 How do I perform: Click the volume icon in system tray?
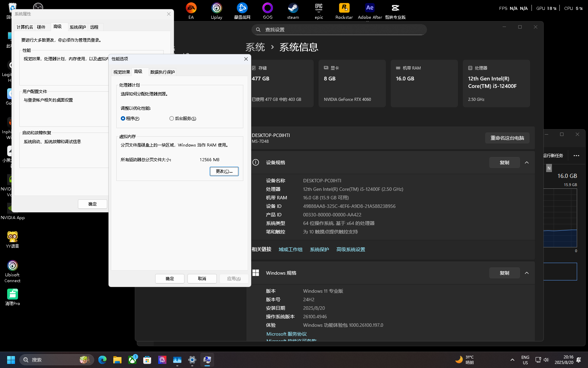546,360
